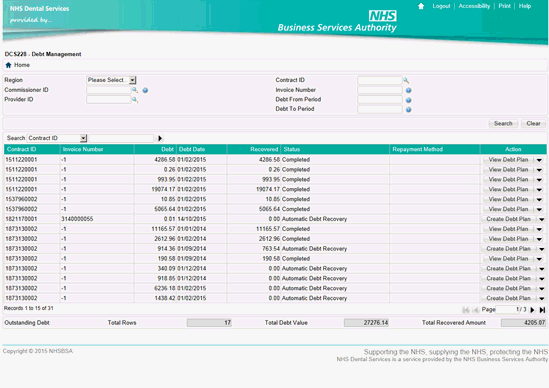Screen dimensions: 549x388
Task: Go to next page arrow
Action: click(533, 310)
